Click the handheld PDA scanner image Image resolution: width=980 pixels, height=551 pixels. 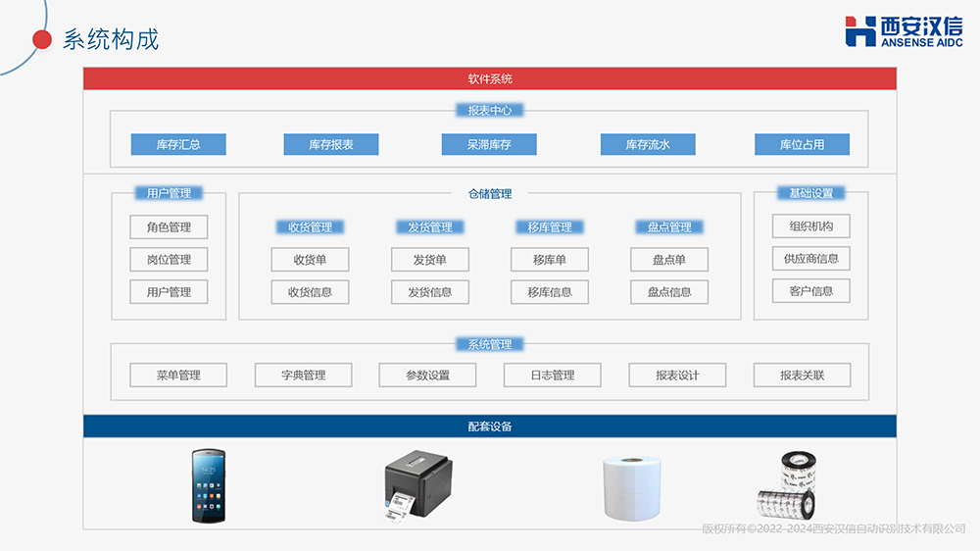pyautogui.click(x=207, y=485)
